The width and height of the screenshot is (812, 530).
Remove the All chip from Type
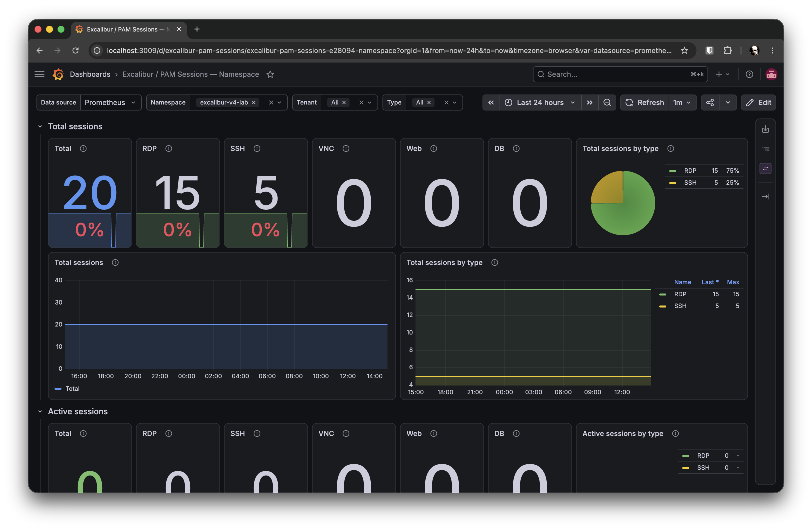tap(429, 102)
